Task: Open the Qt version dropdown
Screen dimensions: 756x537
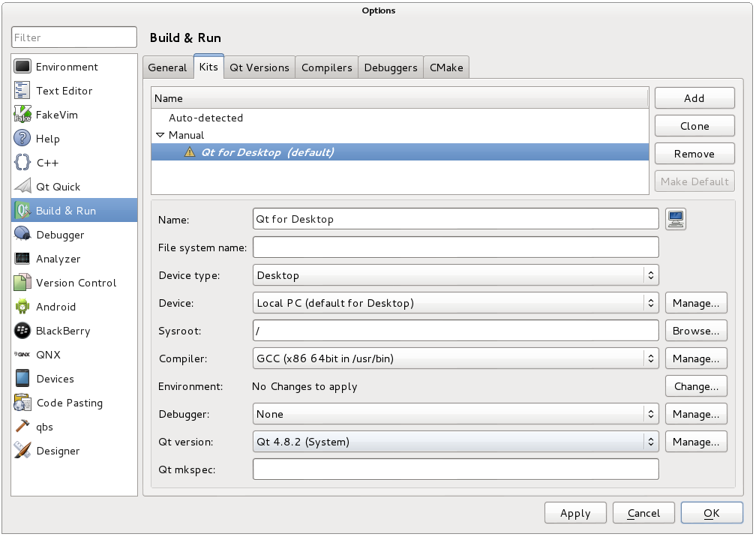Action: (456, 442)
